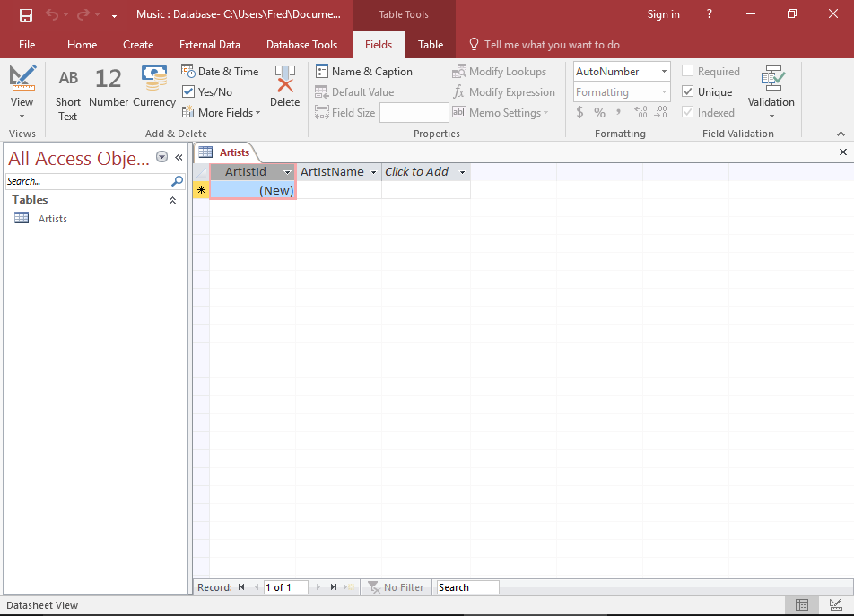Click the record Search box
Image resolution: width=854 pixels, height=616 pixels.
(468, 587)
